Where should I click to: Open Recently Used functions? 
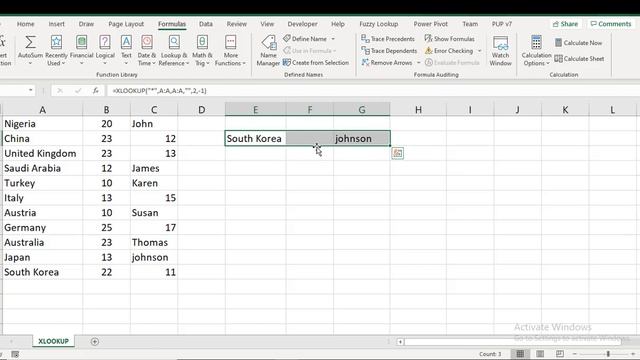[x=56, y=50]
